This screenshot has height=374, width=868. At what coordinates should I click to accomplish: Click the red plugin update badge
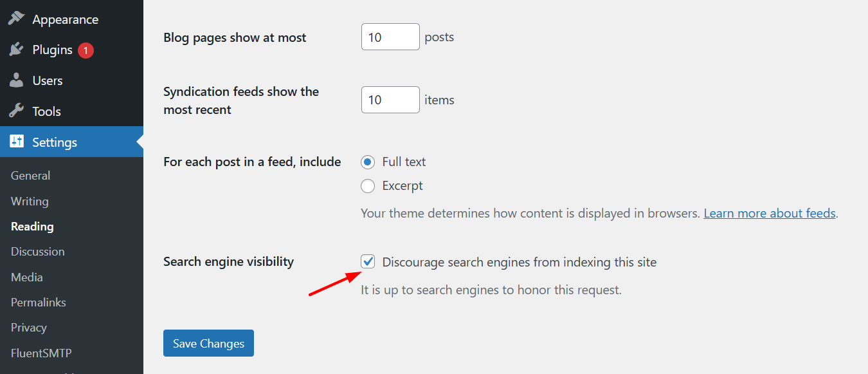[86, 50]
